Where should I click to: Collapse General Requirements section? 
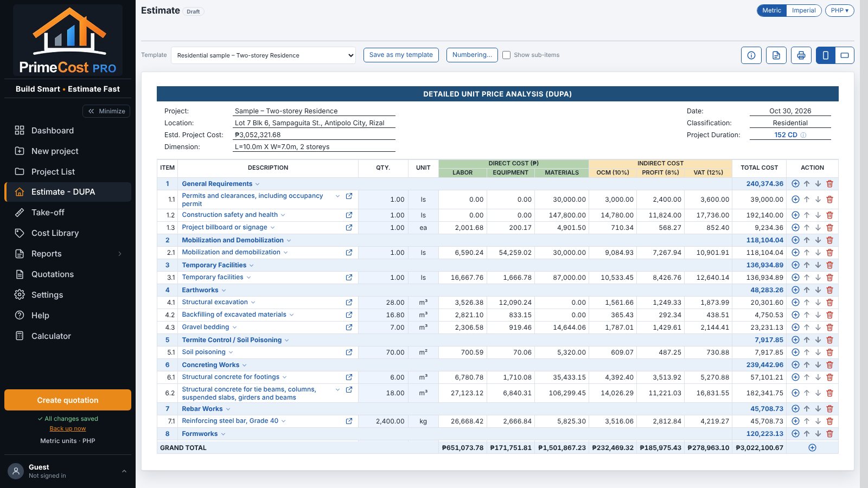(257, 184)
